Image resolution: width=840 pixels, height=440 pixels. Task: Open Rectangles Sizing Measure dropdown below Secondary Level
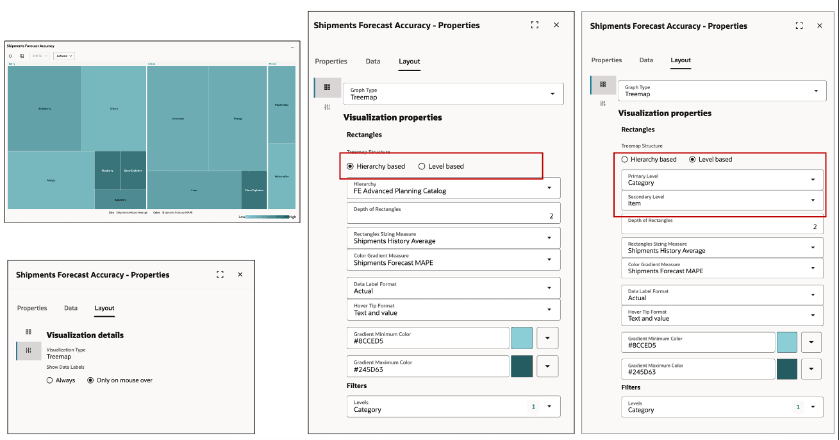point(722,247)
